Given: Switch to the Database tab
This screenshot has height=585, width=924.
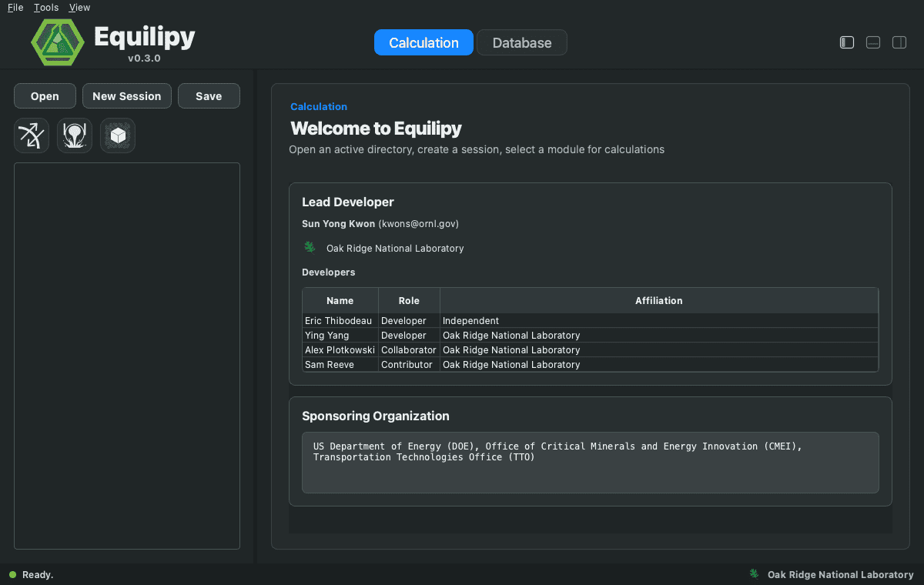Looking at the screenshot, I should click(x=522, y=42).
